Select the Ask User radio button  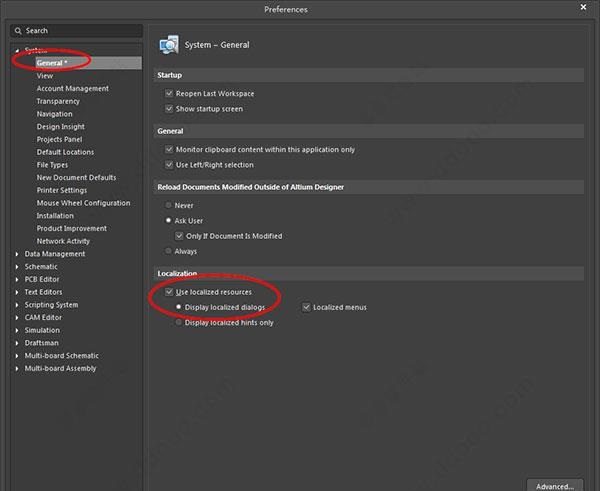[x=168, y=220]
